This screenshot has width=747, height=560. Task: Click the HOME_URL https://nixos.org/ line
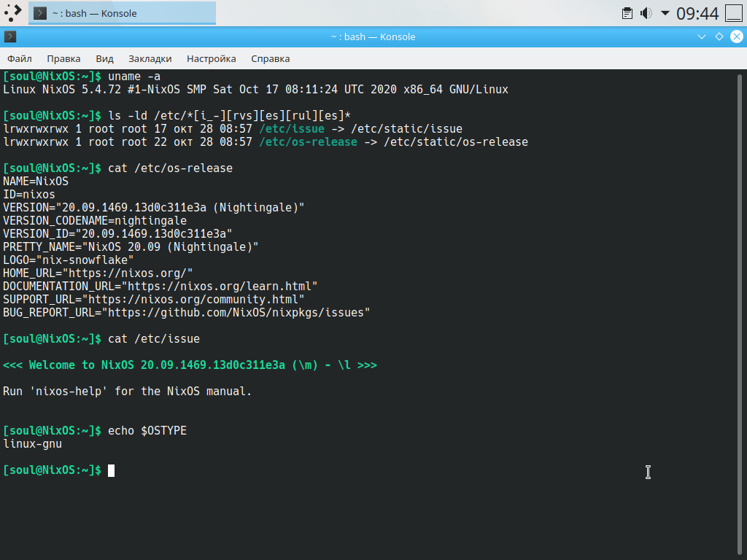pyautogui.click(x=98, y=273)
